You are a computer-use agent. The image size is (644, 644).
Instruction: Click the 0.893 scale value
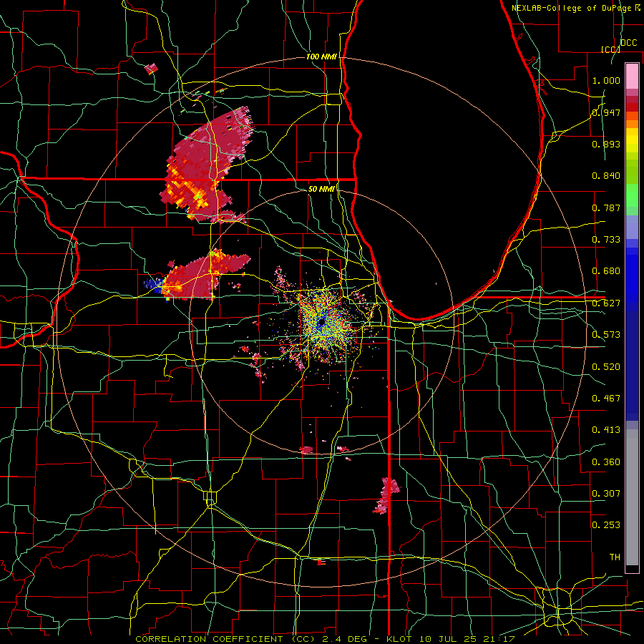pos(606,144)
